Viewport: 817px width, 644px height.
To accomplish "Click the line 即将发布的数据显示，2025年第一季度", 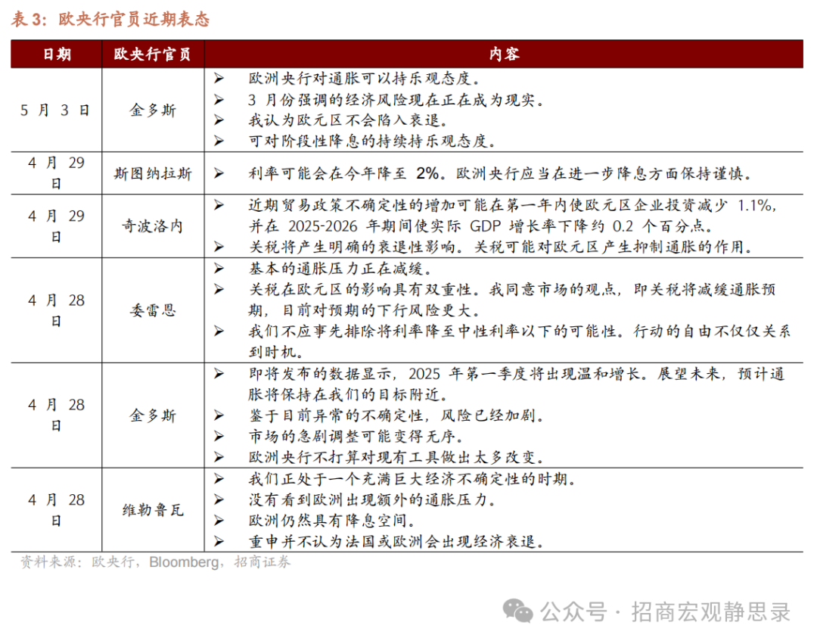I will pyautogui.click(x=517, y=374).
